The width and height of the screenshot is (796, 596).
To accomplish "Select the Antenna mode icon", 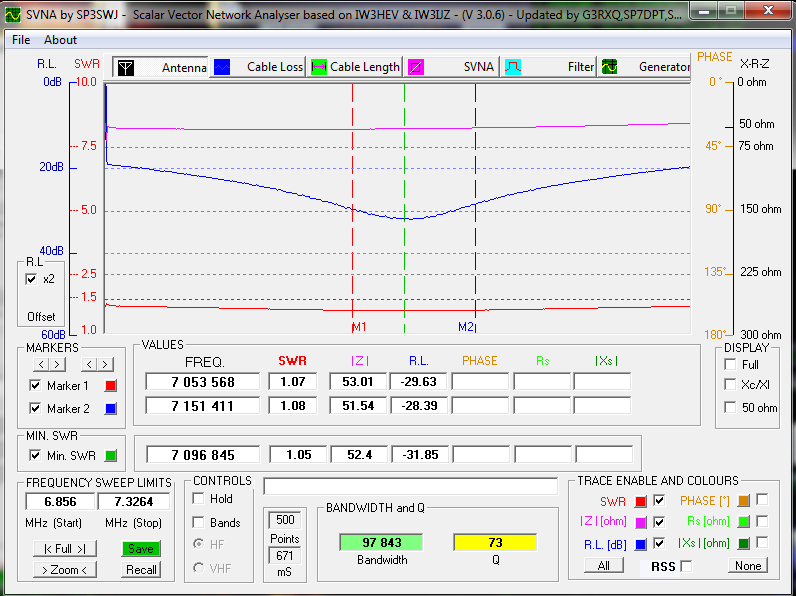I will (125, 67).
